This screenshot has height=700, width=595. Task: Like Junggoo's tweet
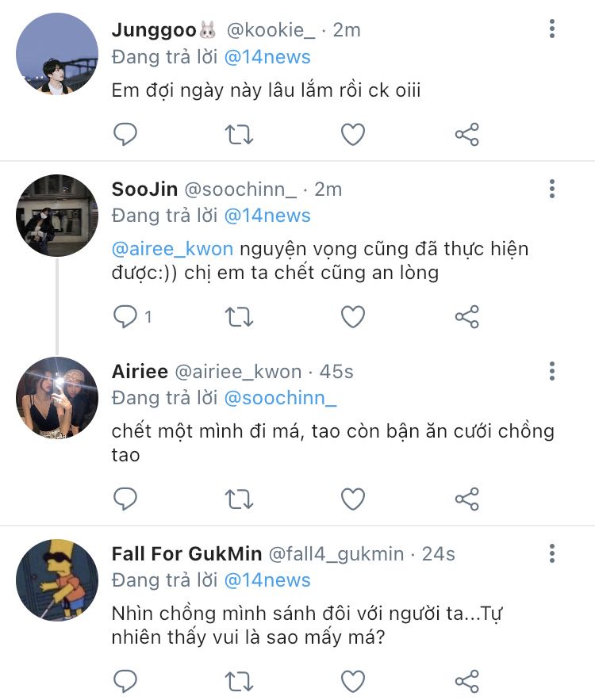tap(353, 135)
